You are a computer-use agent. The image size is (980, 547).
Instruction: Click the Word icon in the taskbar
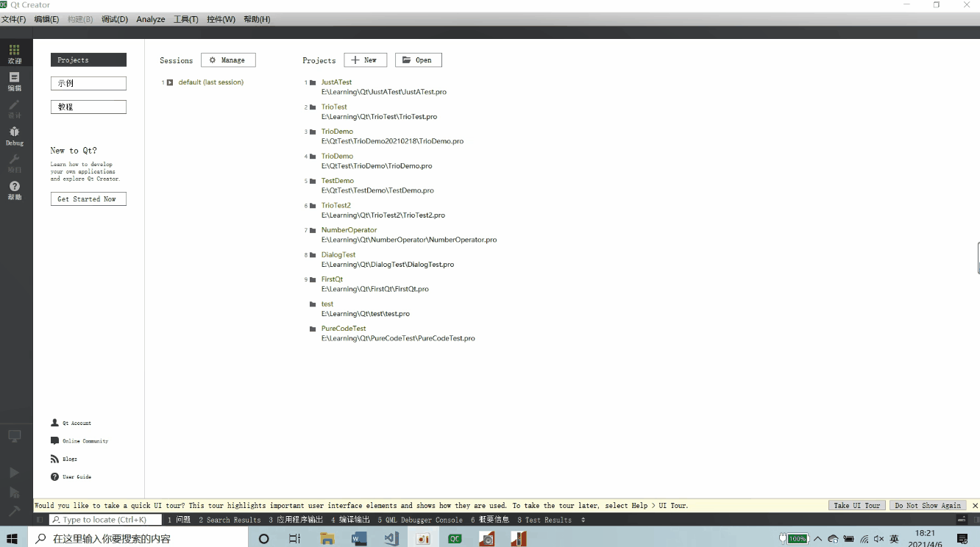click(359, 538)
